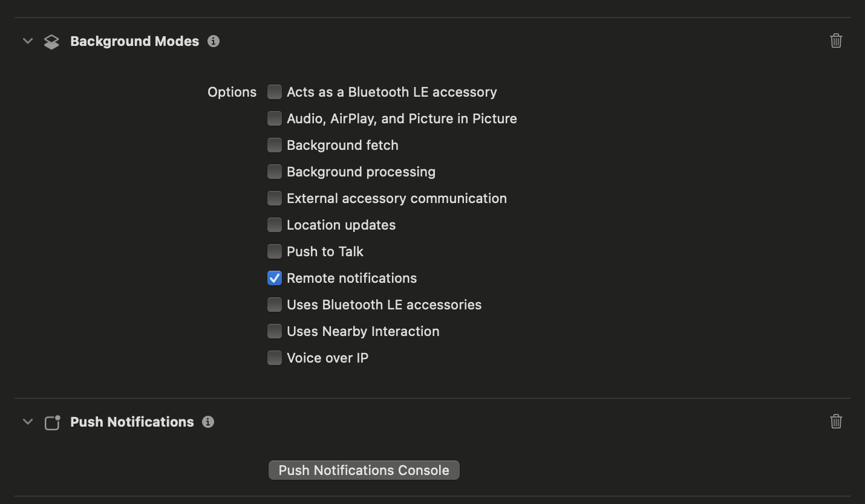This screenshot has height=504, width=865.
Task: Check the Background fetch option
Action: pyautogui.click(x=275, y=145)
